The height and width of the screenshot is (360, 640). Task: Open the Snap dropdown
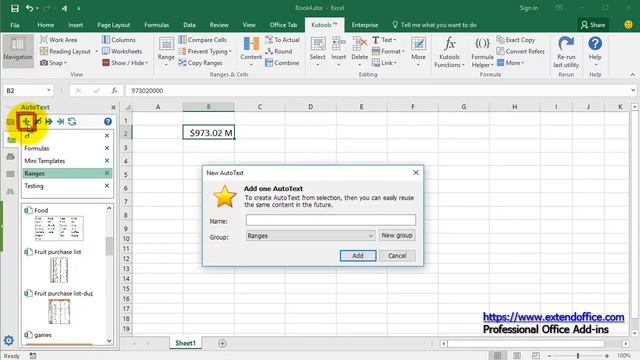click(53, 63)
